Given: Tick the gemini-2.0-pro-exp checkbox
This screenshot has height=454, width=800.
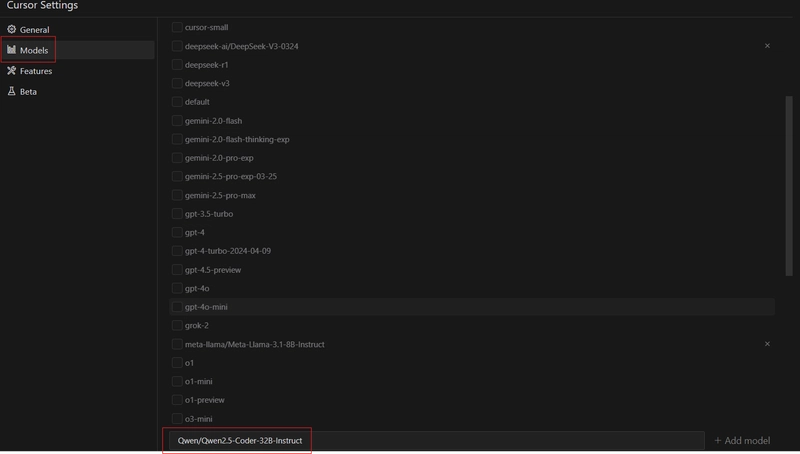Looking at the screenshot, I should pos(177,158).
